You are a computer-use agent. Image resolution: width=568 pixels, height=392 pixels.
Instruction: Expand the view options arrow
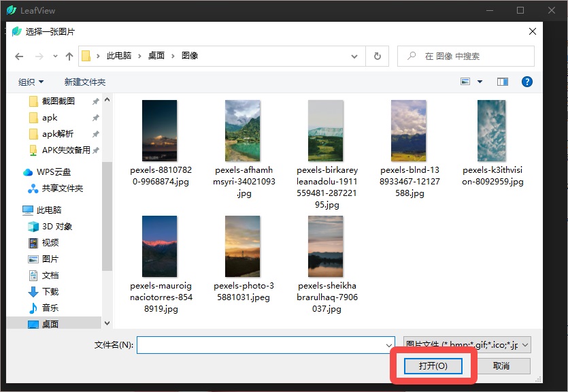coord(480,82)
